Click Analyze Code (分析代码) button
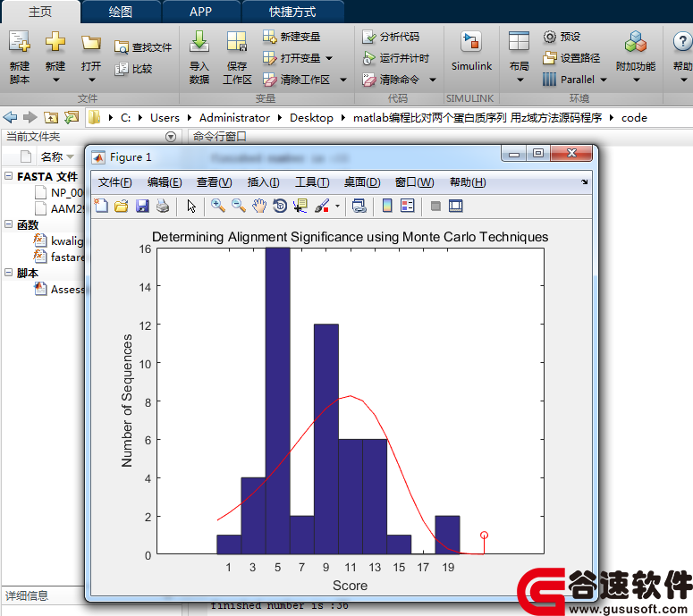 tap(391, 37)
